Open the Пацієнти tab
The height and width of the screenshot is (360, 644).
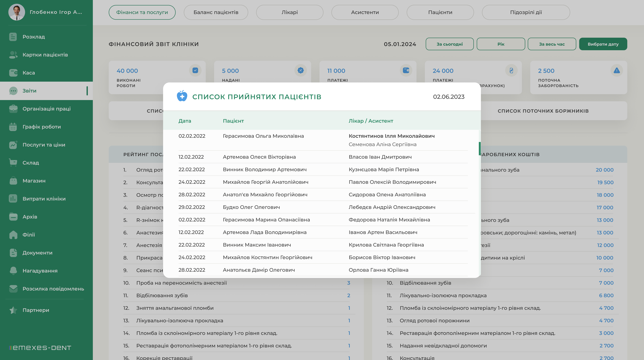click(440, 12)
